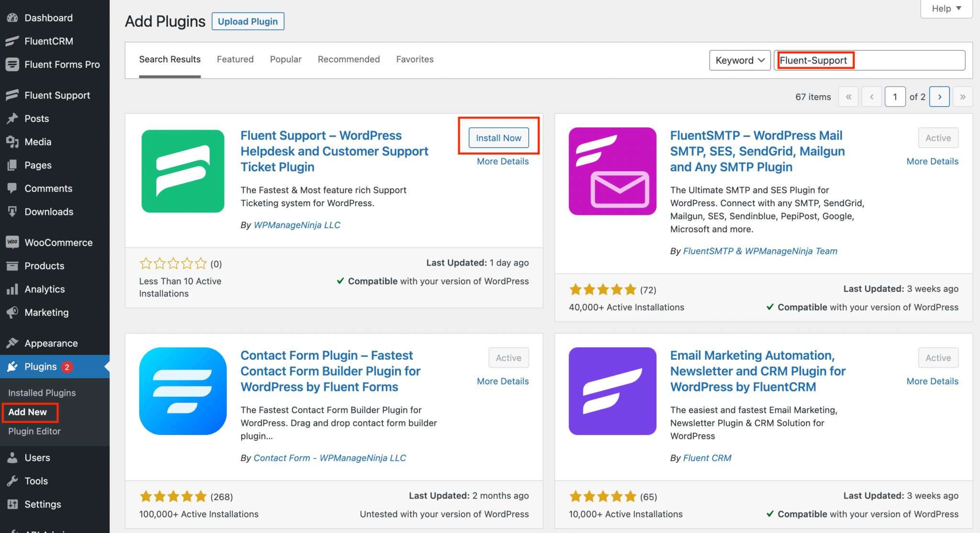Click Install Now for Fluent Support
This screenshot has height=533, width=980.
coord(498,137)
